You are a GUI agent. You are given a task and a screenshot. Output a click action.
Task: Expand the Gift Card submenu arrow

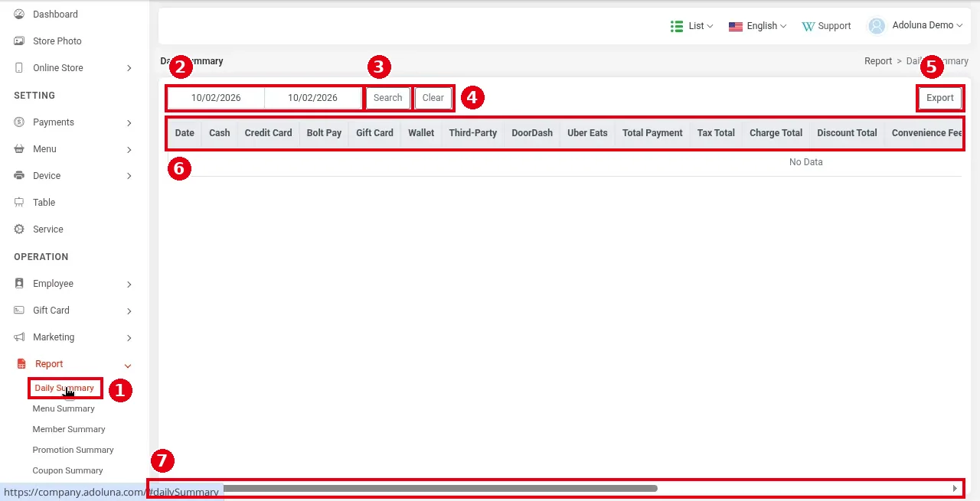[x=129, y=311]
